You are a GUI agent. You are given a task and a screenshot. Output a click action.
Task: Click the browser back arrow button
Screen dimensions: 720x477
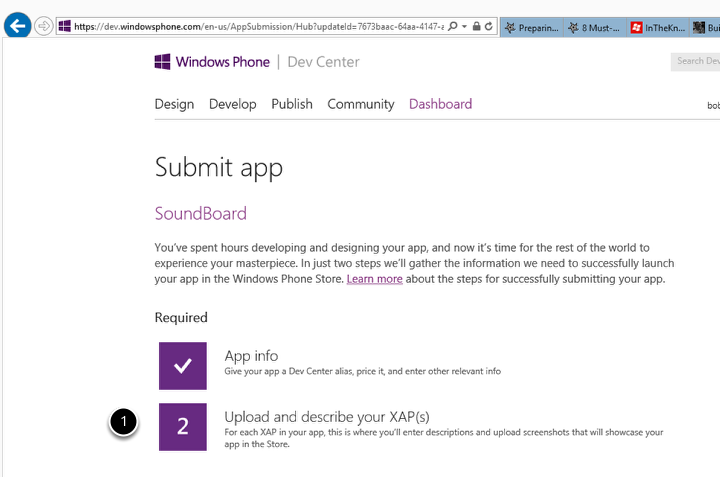[x=17, y=25]
